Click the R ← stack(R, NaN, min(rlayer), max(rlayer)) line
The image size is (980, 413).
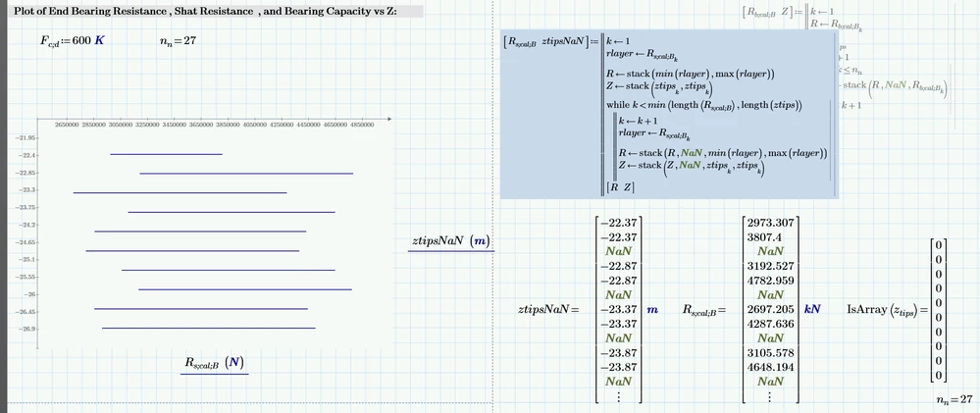723,153
